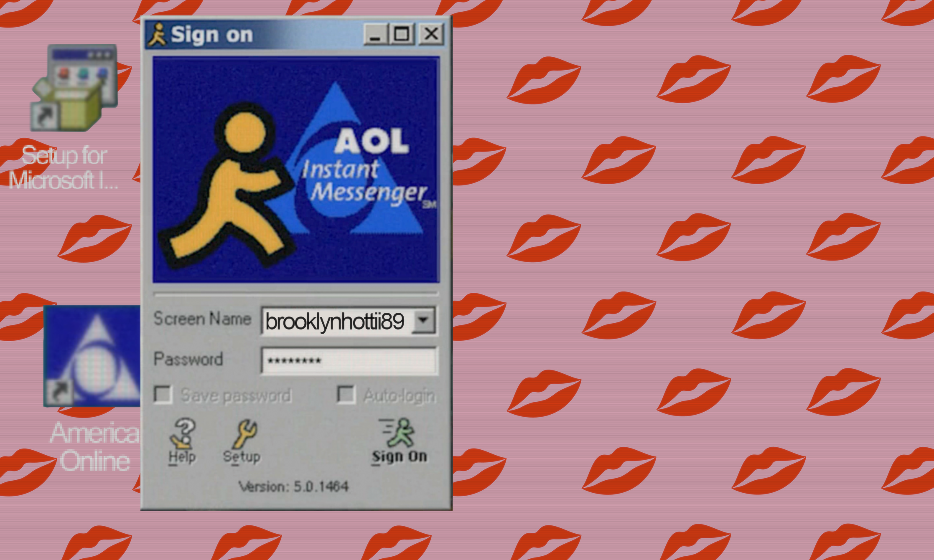Enable the Auto-login checkbox
Image resolution: width=934 pixels, height=560 pixels.
346,395
